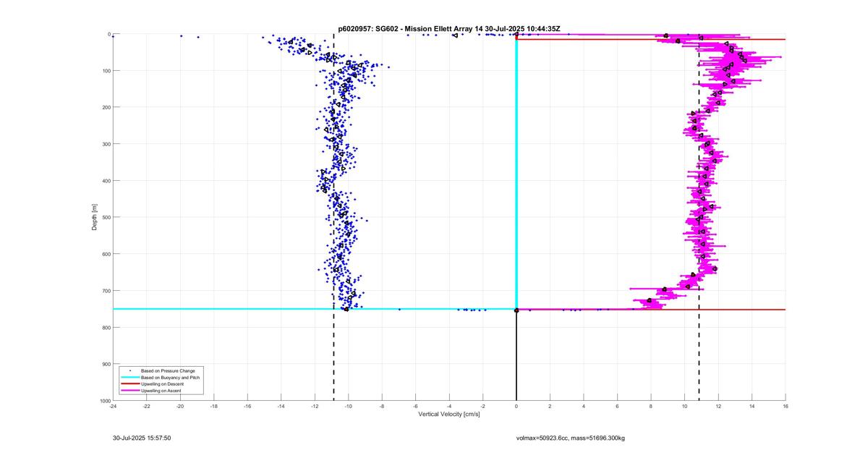
Task: Click the depth-axis tick label 0
Action: click(109, 34)
